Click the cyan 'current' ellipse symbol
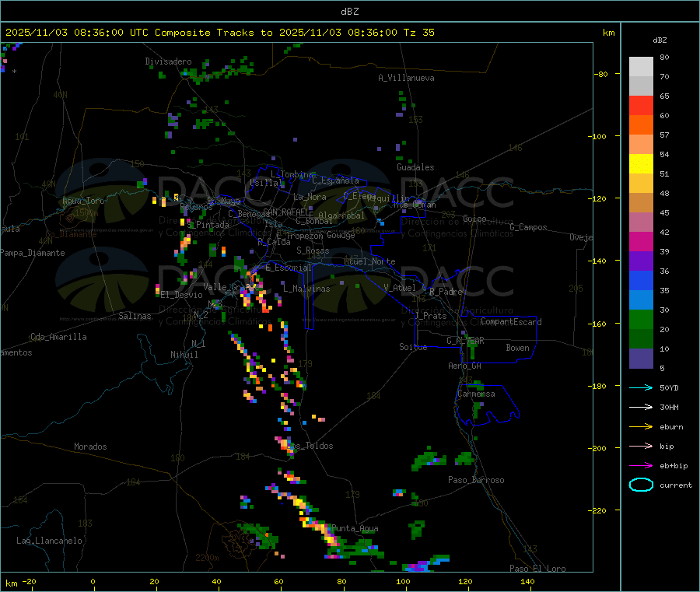Viewport: 700px width, 592px height. (x=641, y=485)
